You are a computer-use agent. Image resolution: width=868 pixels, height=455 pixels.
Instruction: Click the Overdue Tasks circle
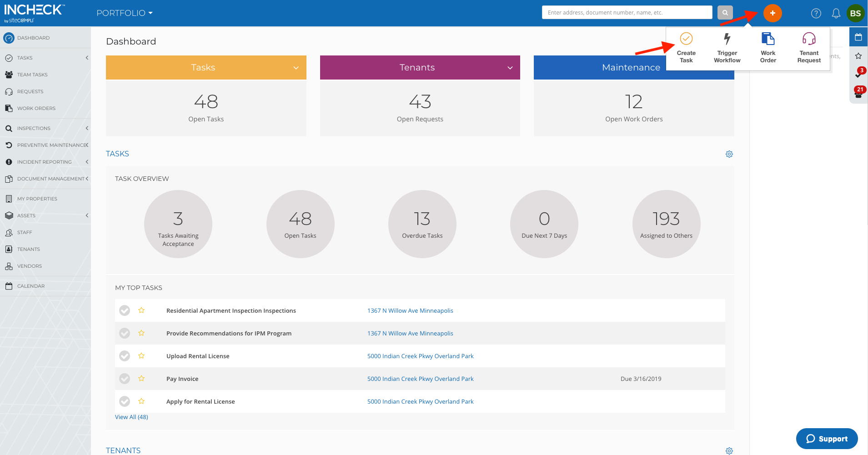[x=422, y=224]
